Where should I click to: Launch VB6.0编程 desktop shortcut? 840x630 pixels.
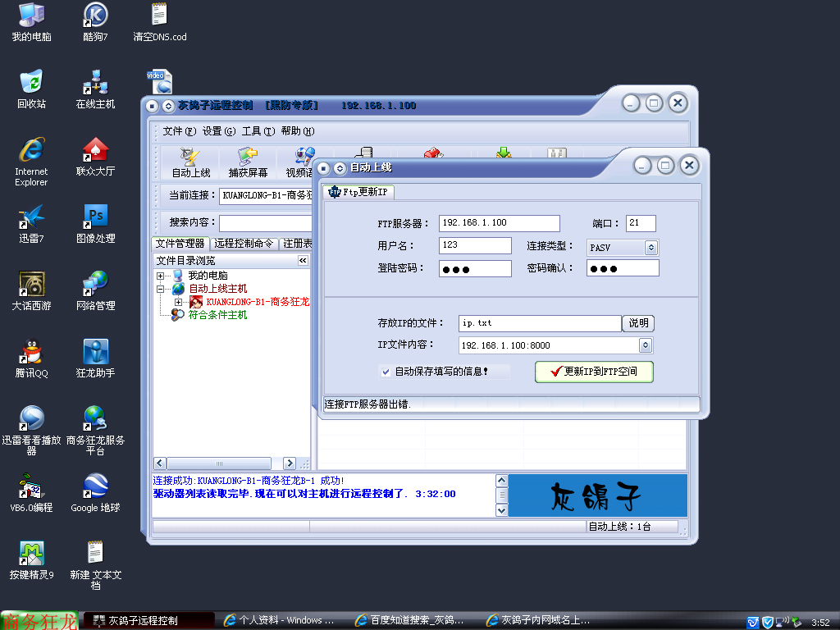pyautogui.click(x=31, y=493)
